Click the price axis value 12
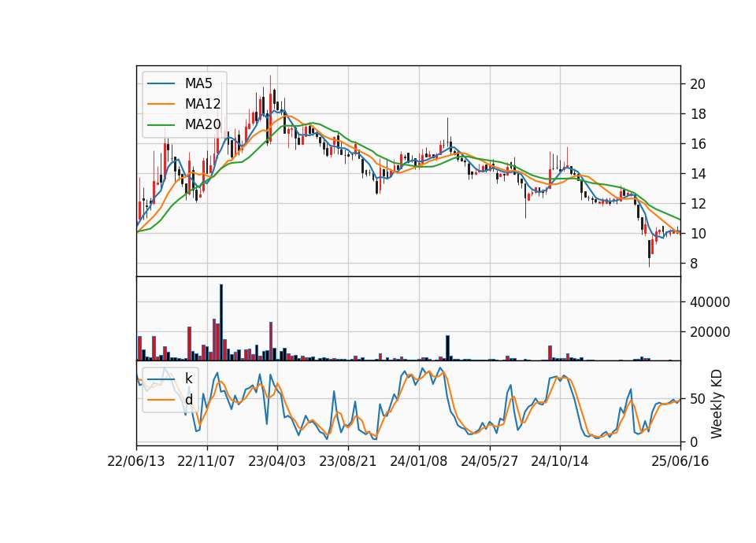Screen dimensions: 756x543 coord(698,204)
